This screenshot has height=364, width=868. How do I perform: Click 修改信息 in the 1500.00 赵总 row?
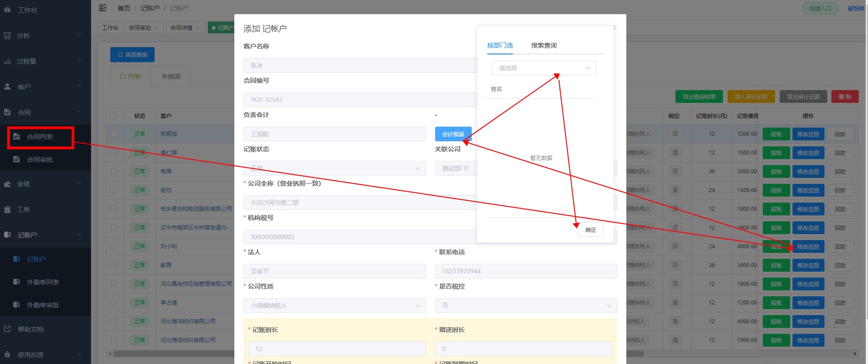click(808, 190)
